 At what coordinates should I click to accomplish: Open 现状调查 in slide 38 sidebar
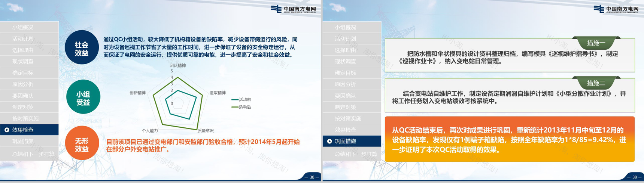(29, 62)
